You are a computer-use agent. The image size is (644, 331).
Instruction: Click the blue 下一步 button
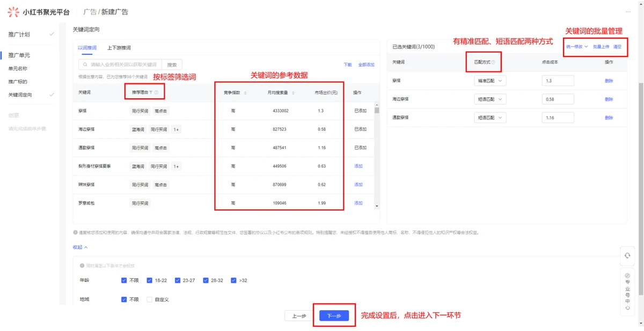[x=334, y=316]
